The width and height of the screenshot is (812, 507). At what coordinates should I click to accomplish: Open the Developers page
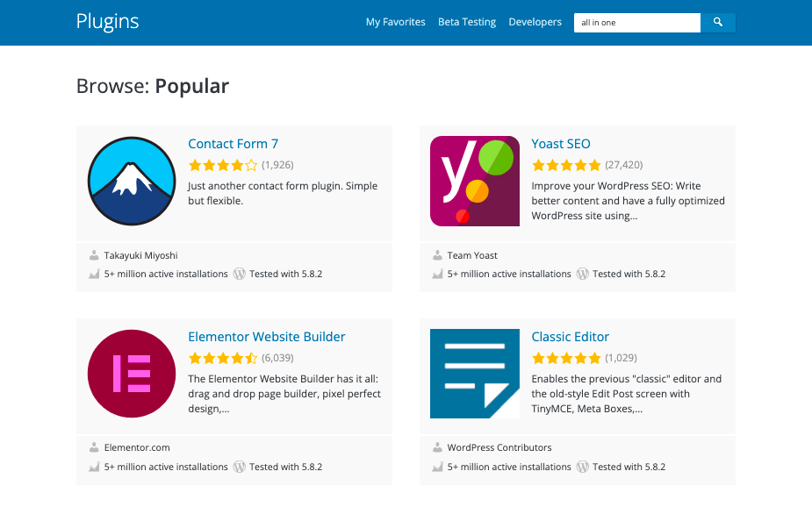point(535,22)
